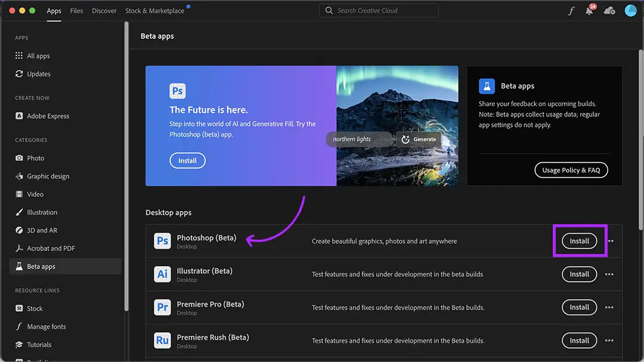Install Photoshop (Beta) from the list
Viewport: 644px width, 362px height.
pyautogui.click(x=579, y=241)
